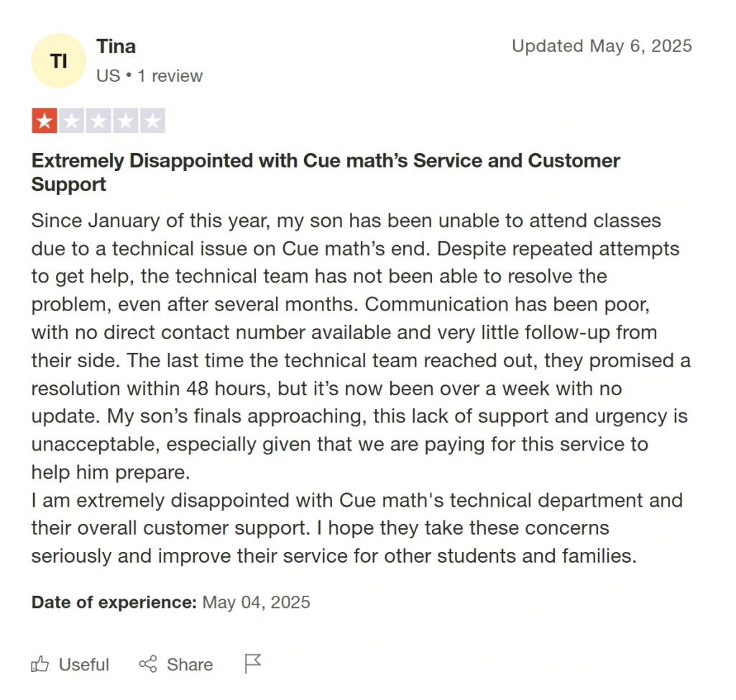Click the Share icon

147,664
